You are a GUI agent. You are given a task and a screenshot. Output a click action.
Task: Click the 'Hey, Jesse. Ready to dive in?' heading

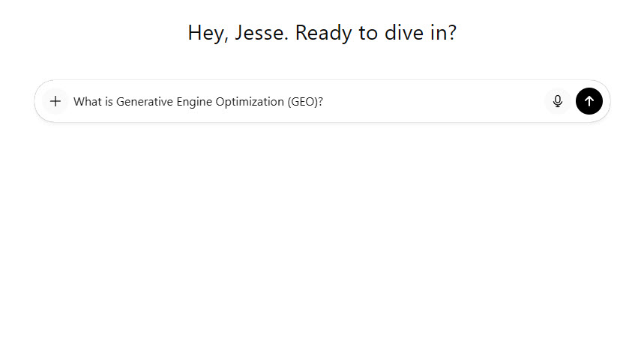click(322, 33)
